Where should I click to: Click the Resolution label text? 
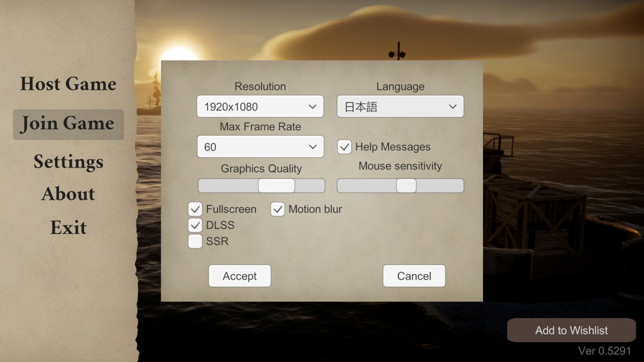coord(260,86)
